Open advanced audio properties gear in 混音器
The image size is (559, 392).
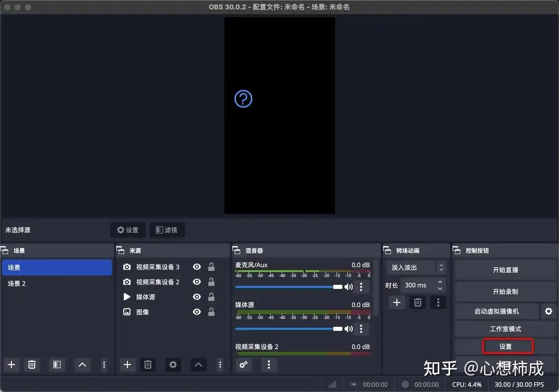click(243, 365)
